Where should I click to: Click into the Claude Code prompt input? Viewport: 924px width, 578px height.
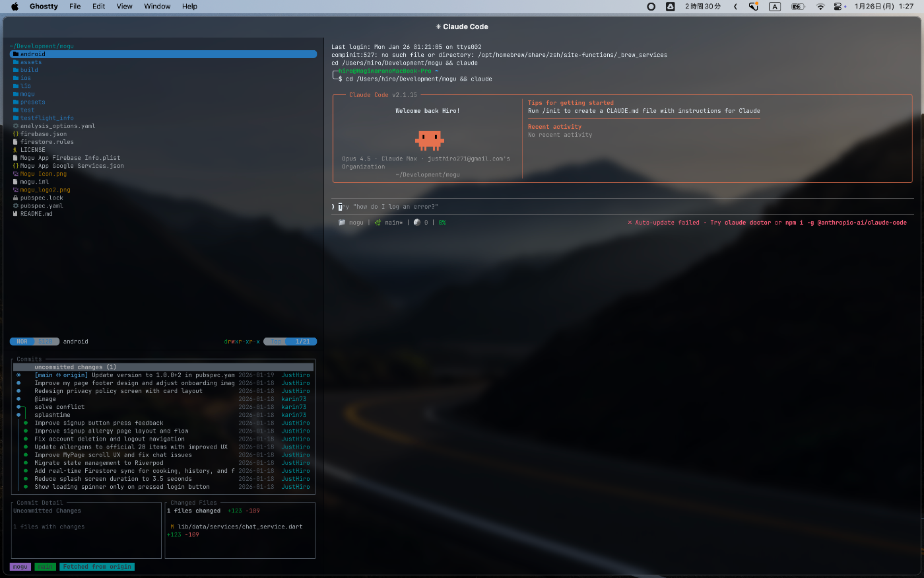click(622, 207)
